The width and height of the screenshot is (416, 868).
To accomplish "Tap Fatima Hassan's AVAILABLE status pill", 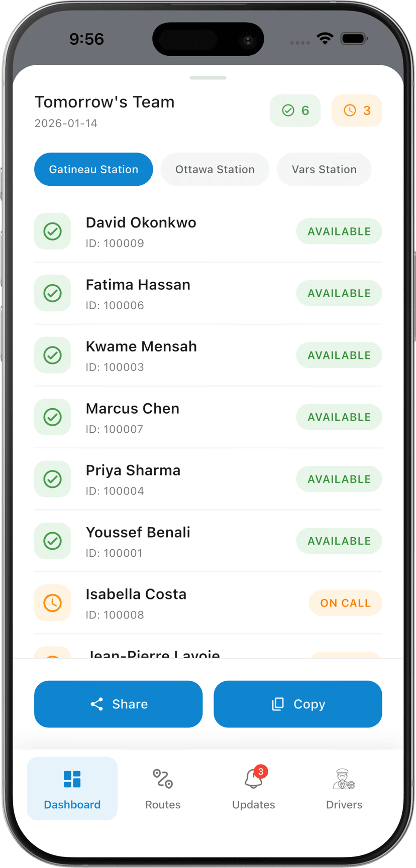I will click(x=339, y=293).
